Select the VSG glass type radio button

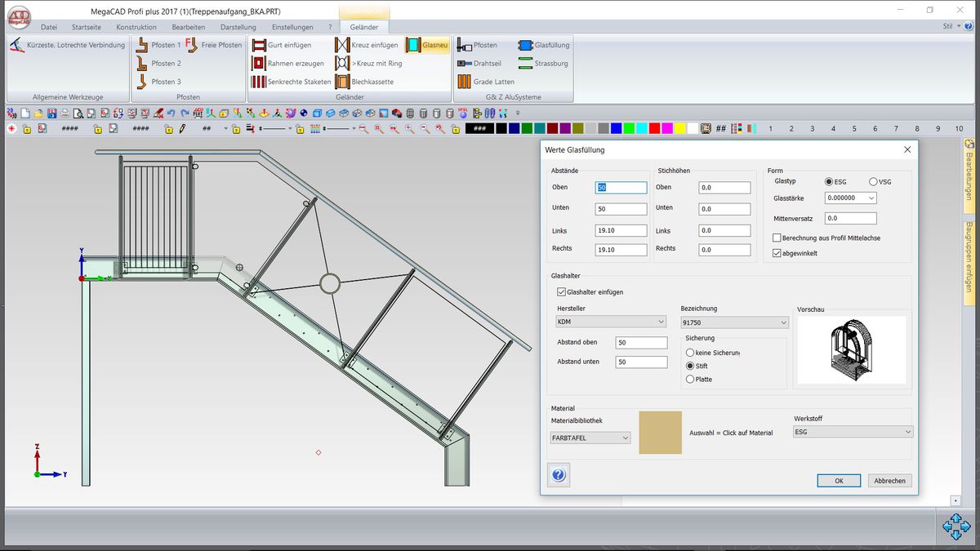tap(874, 182)
